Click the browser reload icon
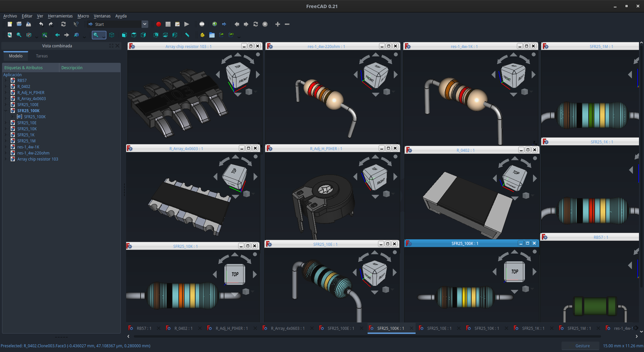Image resolution: width=644 pixels, height=352 pixels. [256, 24]
